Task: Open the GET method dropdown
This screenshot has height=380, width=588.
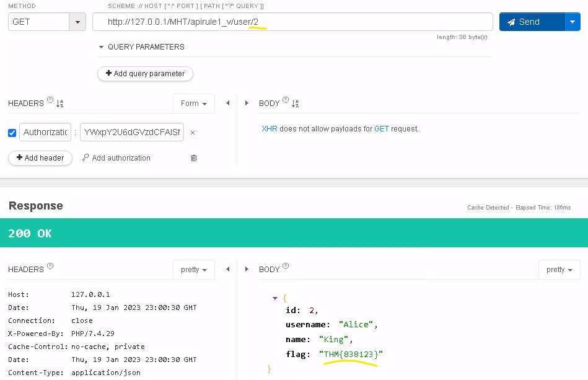Action: (77, 22)
